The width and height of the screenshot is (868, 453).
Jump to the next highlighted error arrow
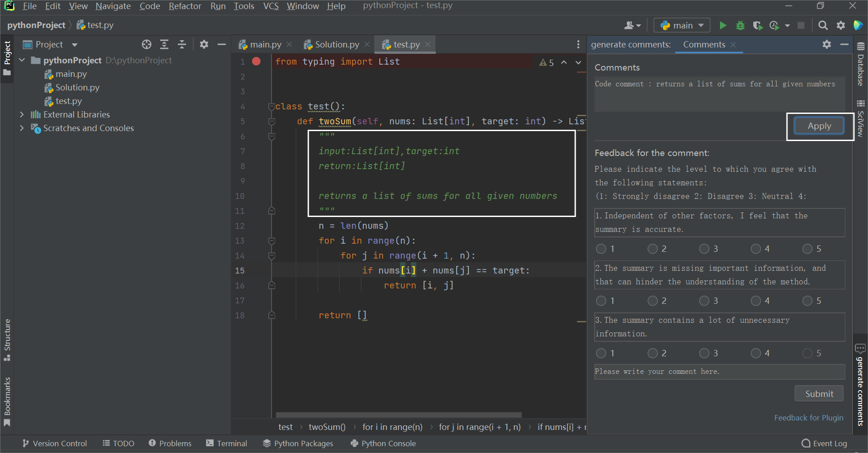click(x=578, y=62)
